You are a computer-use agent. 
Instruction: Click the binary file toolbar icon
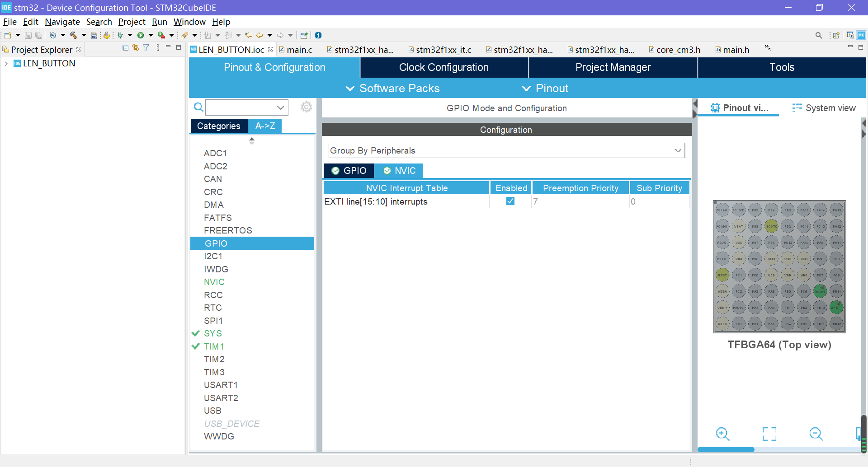pyautogui.click(x=94, y=35)
